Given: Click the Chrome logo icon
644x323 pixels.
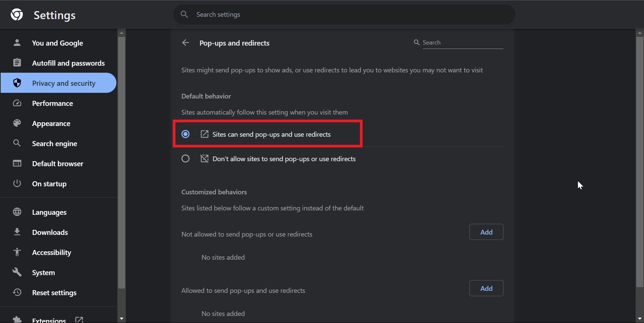Looking at the screenshot, I should (17, 15).
